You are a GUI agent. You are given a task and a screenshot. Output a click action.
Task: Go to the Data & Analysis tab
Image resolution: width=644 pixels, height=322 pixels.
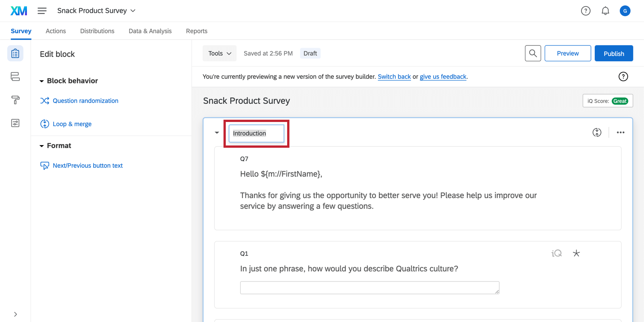pyautogui.click(x=150, y=31)
